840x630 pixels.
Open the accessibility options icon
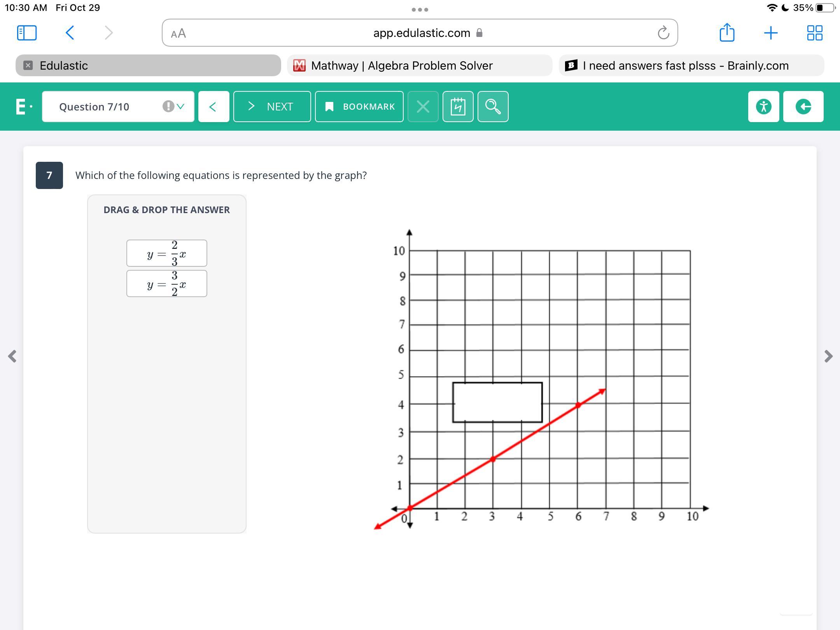click(763, 107)
